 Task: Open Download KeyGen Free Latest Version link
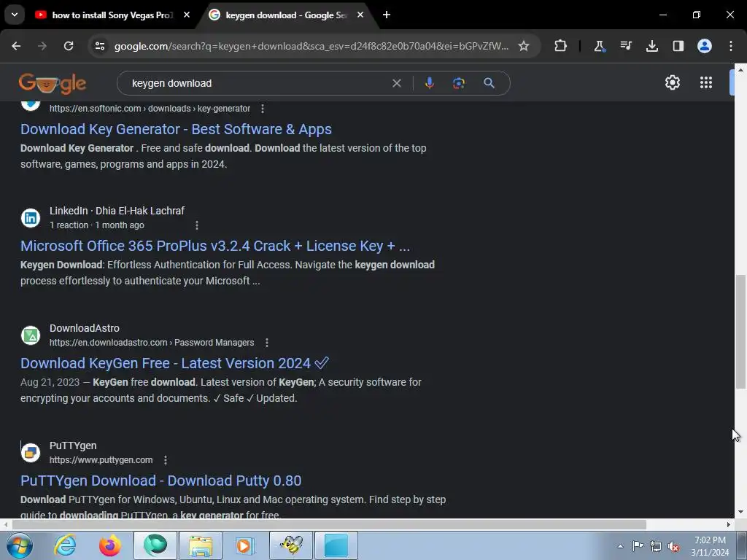(x=174, y=363)
